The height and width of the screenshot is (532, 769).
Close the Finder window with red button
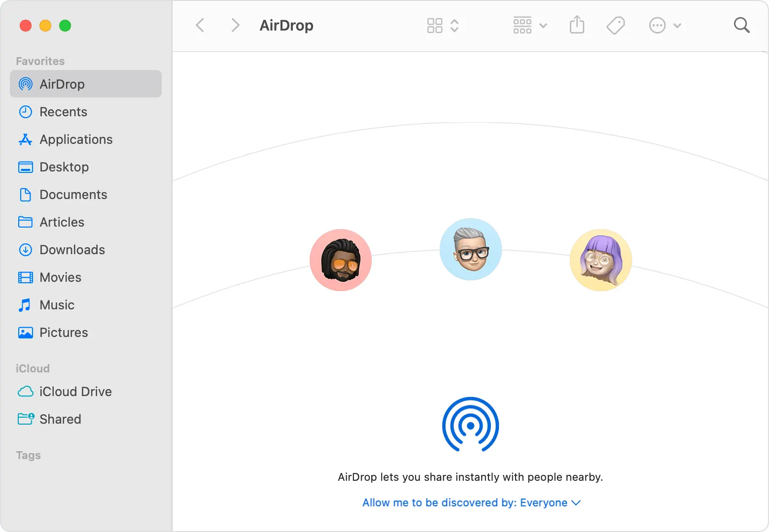coord(26,26)
